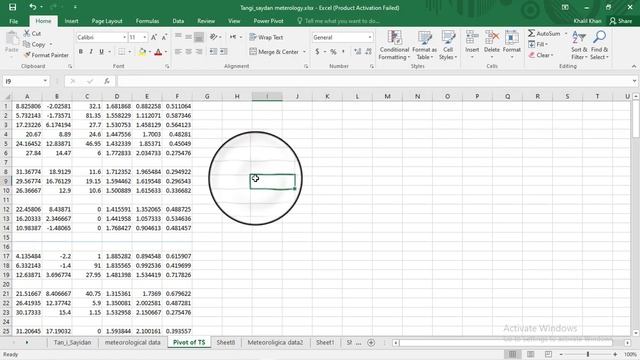Open the font size dropdown

(x=144, y=38)
